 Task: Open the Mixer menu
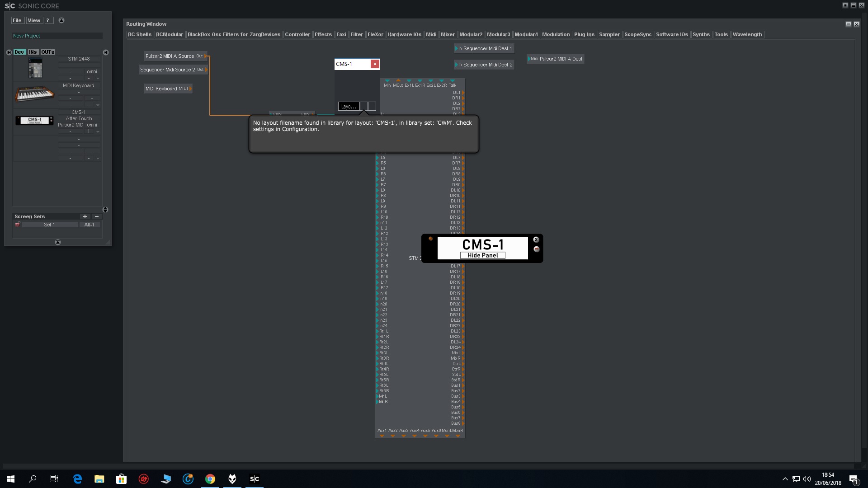click(448, 34)
